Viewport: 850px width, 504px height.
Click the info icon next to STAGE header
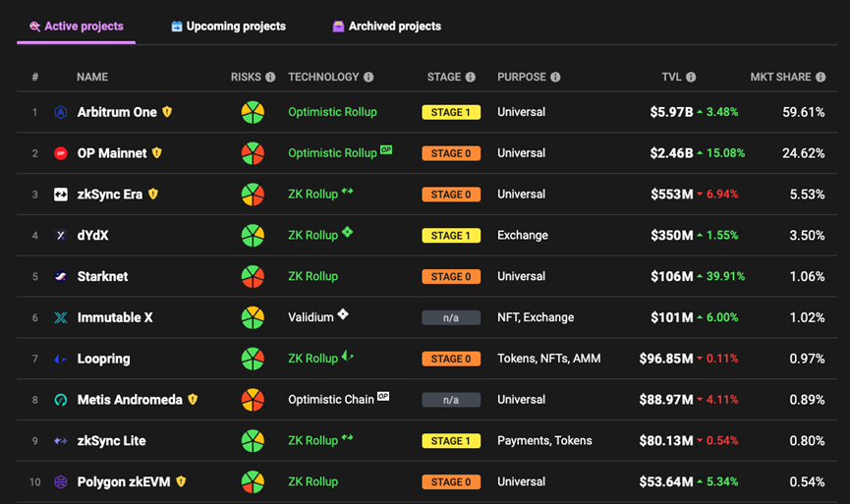point(470,78)
